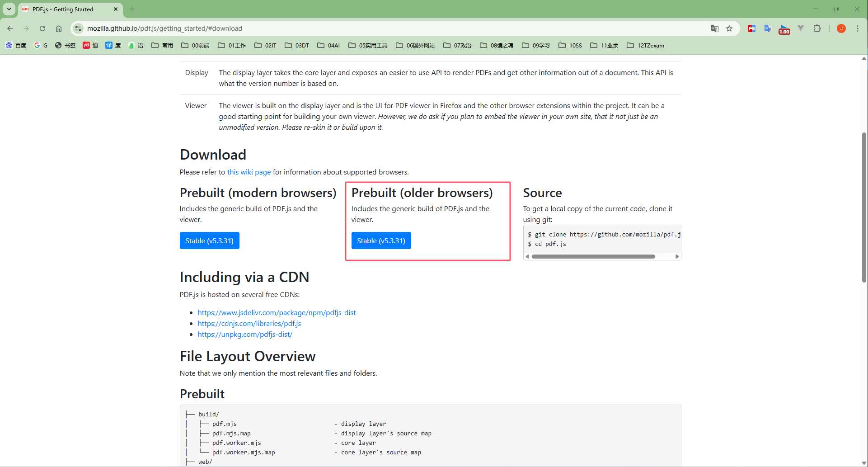Viewport: 868px width, 467px height.
Task: Open the 译 度 translate bookmark
Action: pos(113,45)
